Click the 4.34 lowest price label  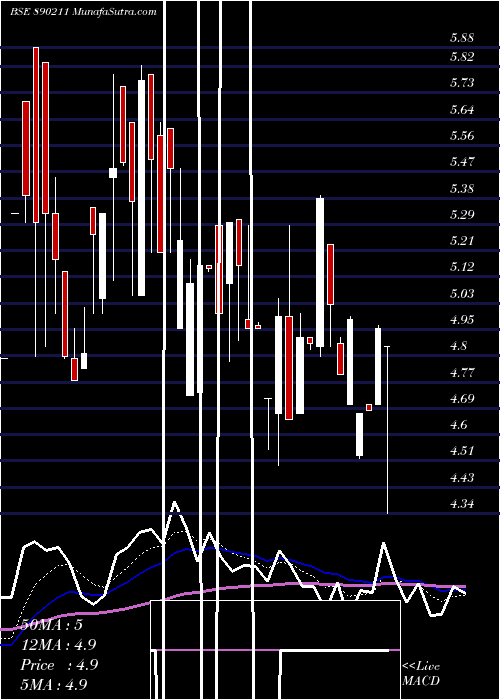coord(462,504)
